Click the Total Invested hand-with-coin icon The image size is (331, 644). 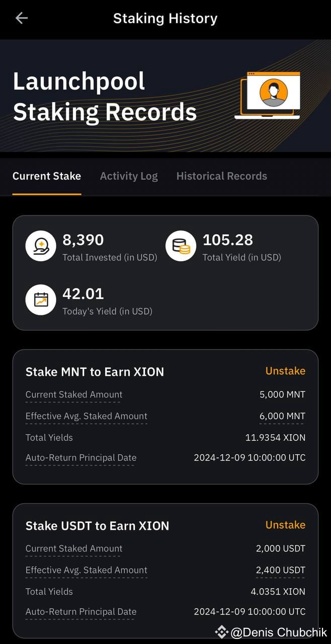point(40,246)
